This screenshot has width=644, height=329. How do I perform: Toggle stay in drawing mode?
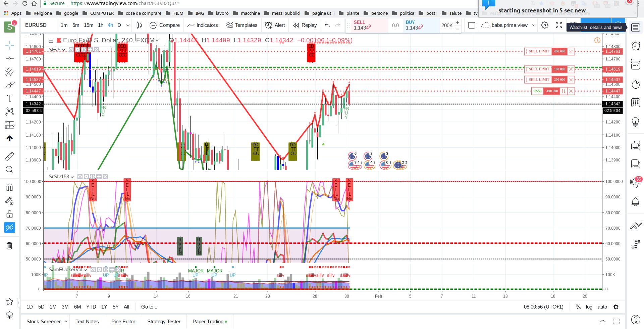pos(10,201)
